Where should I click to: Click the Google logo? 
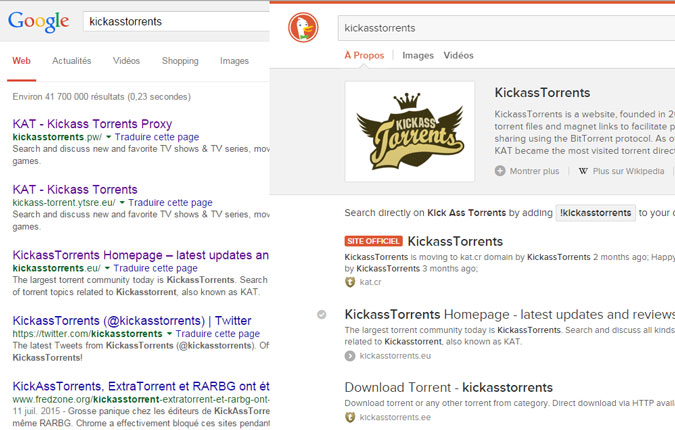(x=38, y=22)
